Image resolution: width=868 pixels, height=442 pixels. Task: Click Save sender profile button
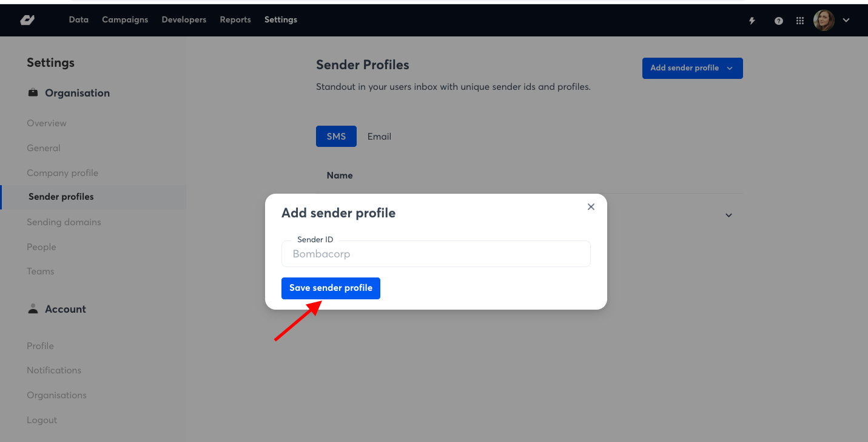tap(331, 288)
